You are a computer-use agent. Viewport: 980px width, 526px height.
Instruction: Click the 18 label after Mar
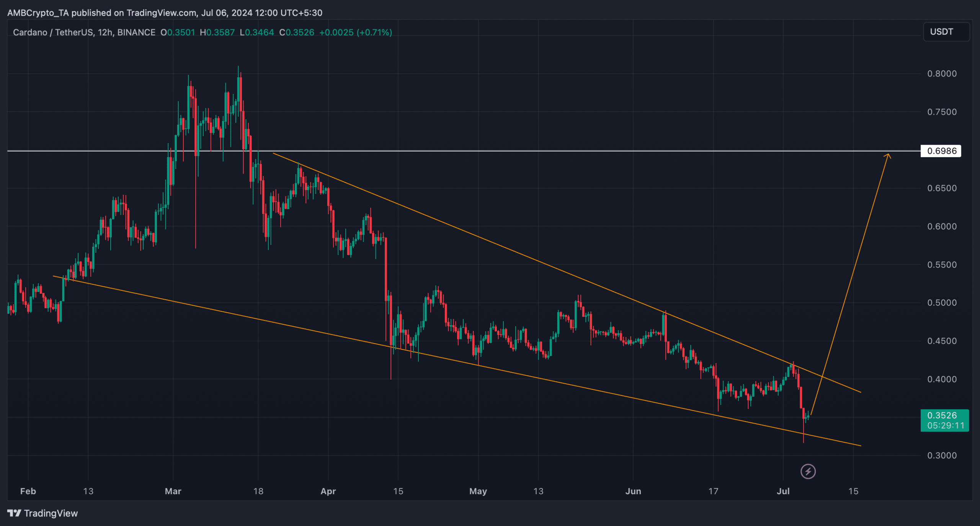coord(258,491)
